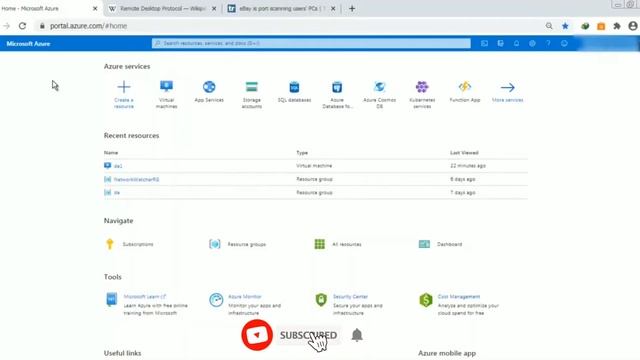
Task: Close the Home - Microsoft Azure tab
Action: coord(95,8)
